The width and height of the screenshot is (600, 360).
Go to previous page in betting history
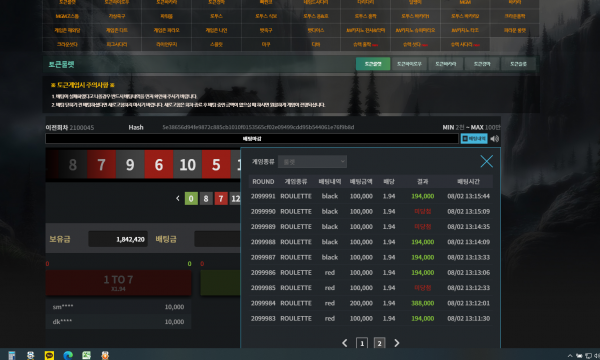coord(345,343)
